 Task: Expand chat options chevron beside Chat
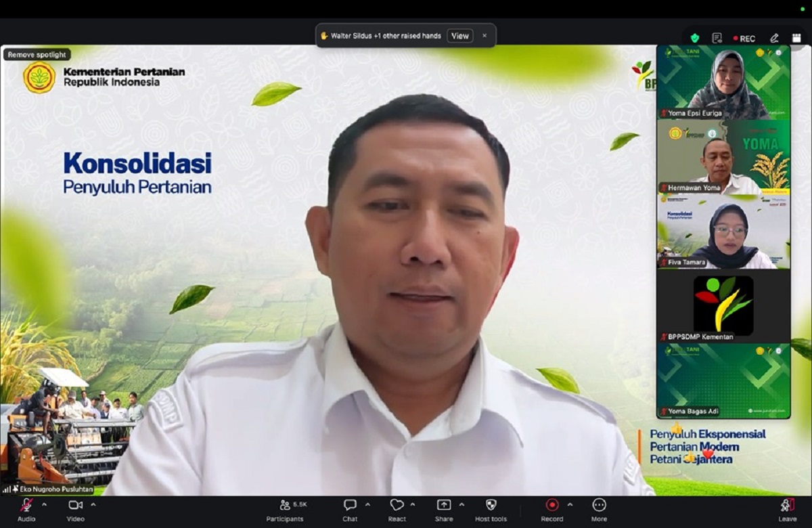tap(367, 504)
